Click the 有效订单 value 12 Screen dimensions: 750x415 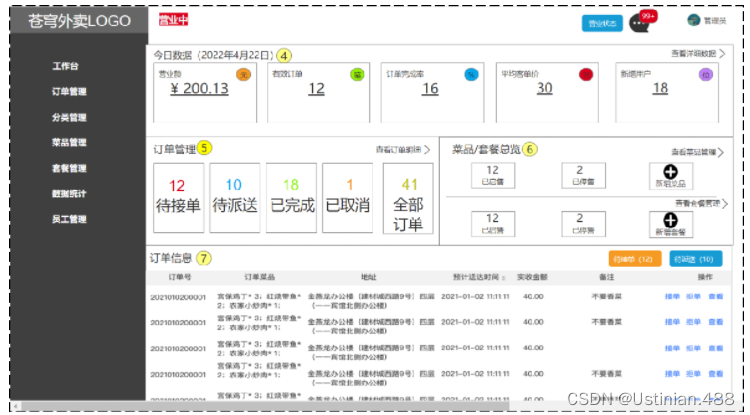[x=316, y=88]
